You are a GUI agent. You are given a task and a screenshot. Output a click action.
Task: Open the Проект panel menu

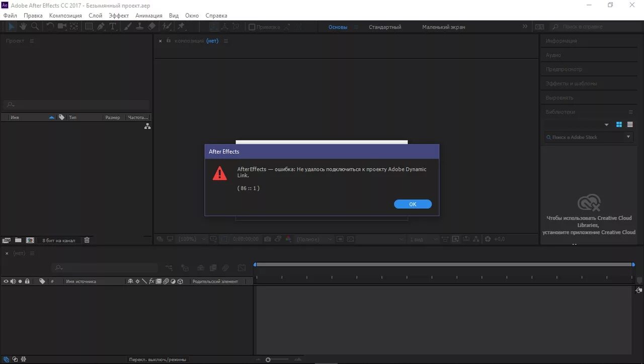(x=32, y=41)
